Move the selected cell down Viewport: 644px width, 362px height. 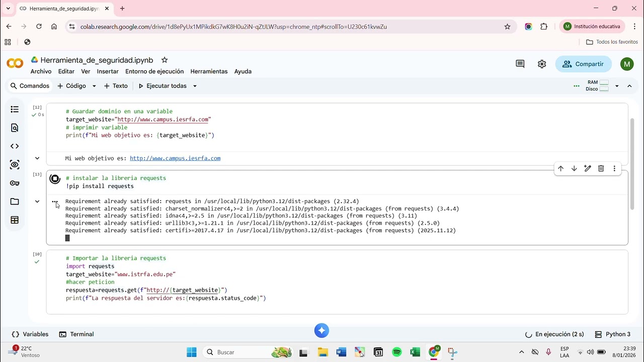click(574, 168)
